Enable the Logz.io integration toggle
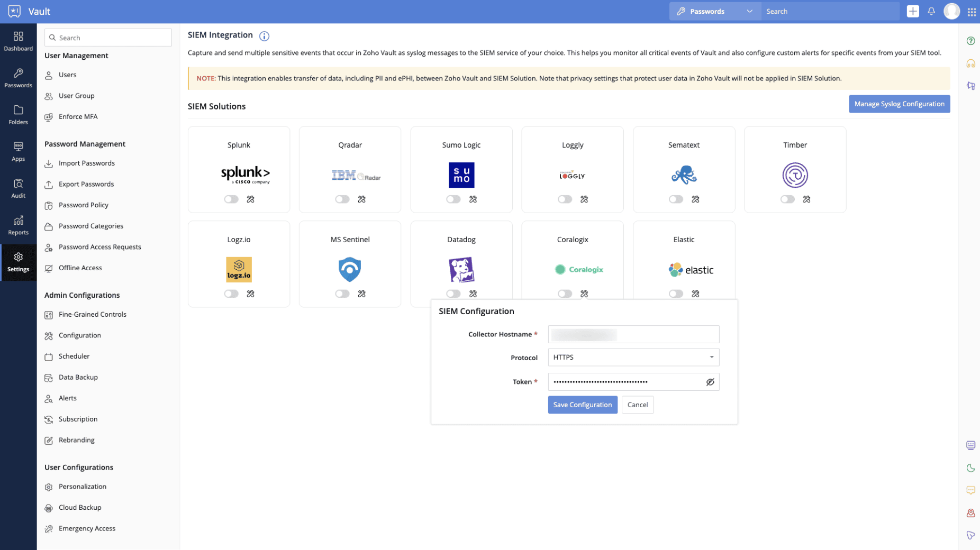 click(x=231, y=294)
